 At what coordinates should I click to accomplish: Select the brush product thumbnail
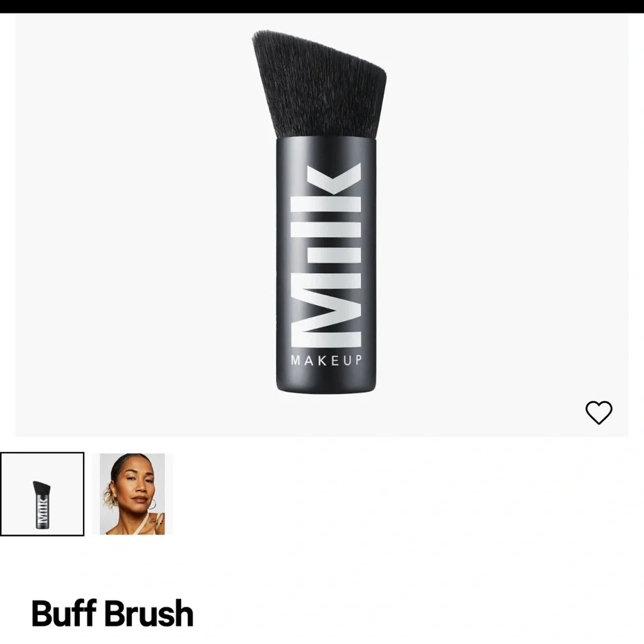[43, 494]
